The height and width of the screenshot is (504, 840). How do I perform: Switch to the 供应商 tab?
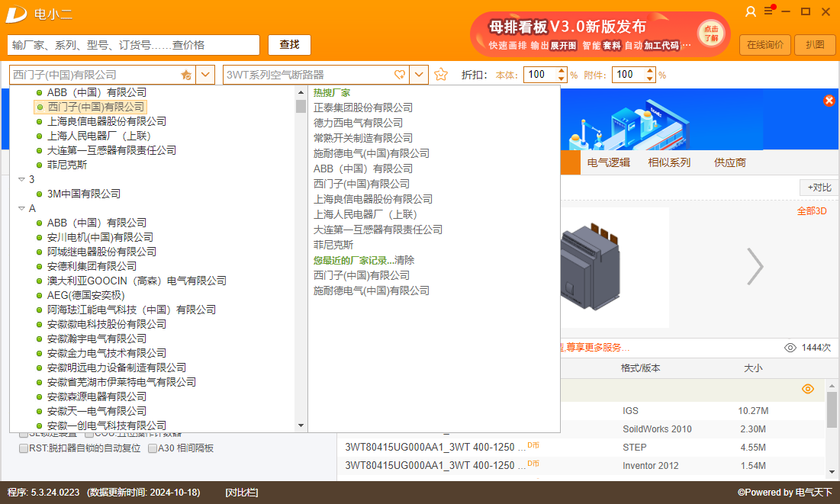tap(729, 162)
